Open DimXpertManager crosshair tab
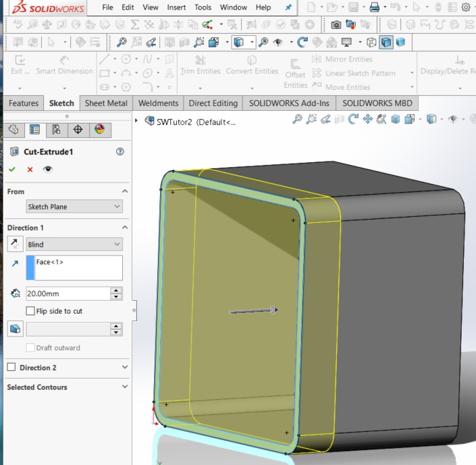476x465 pixels. coord(78,130)
